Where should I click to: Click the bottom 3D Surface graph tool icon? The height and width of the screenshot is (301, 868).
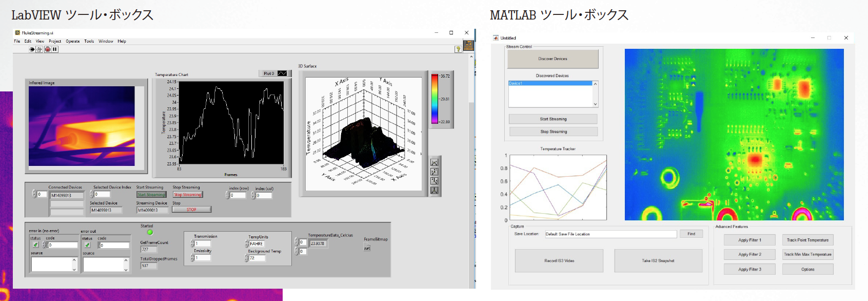(x=434, y=190)
